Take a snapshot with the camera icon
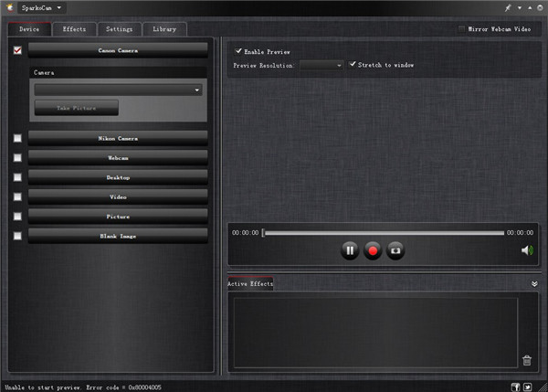Screen dimensions: 548x392 click(x=395, y=250)
